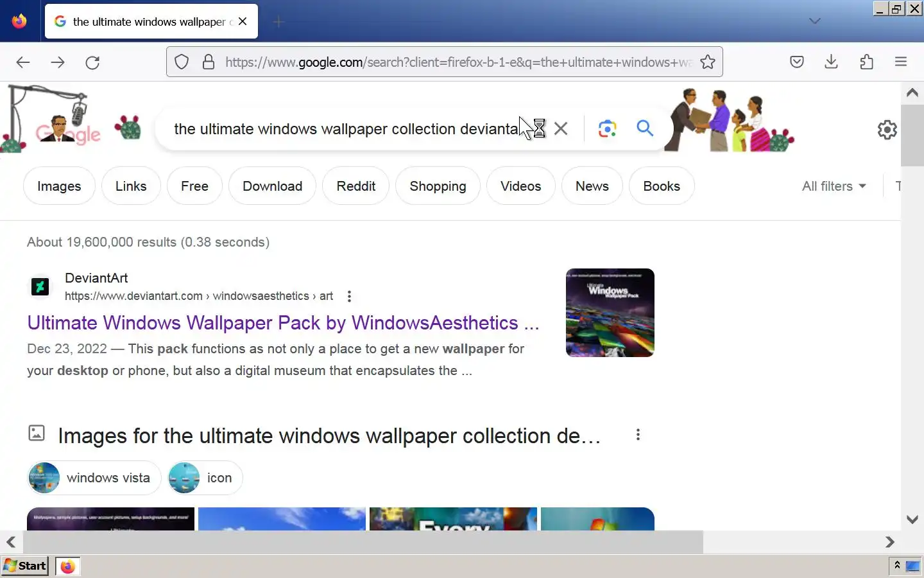Close the Google search tab

pyautogui.click(x=243, y=21)
